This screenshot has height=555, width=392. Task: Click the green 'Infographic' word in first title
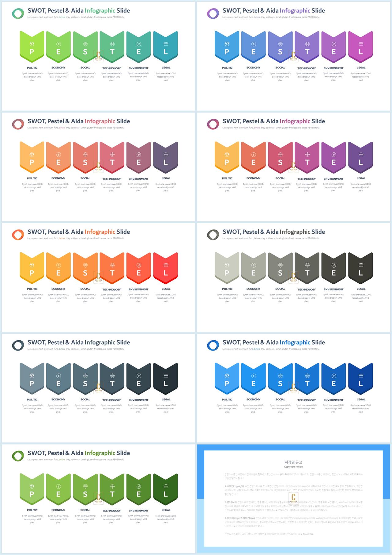[x=100, y=10]
